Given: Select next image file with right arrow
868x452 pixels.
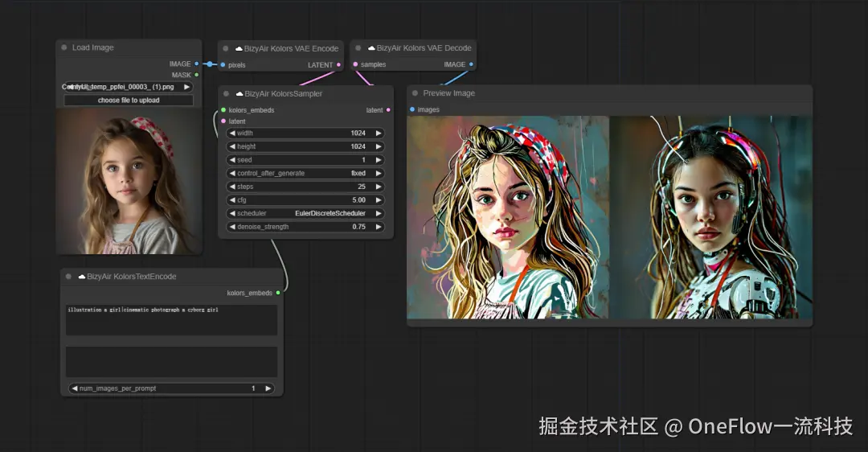Looking at the screenshot, I should (187, 87).
